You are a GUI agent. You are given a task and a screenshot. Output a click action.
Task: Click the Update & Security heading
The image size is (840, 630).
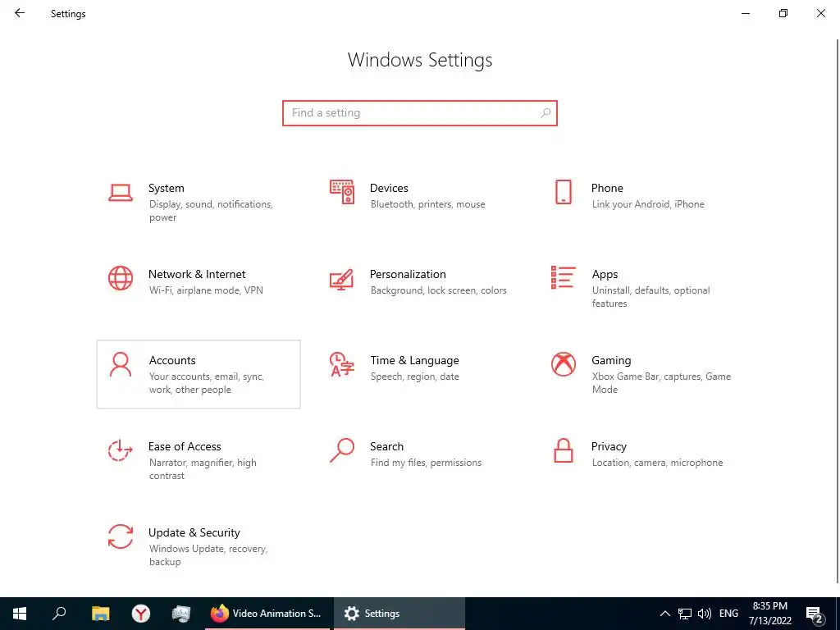(194, 533)
